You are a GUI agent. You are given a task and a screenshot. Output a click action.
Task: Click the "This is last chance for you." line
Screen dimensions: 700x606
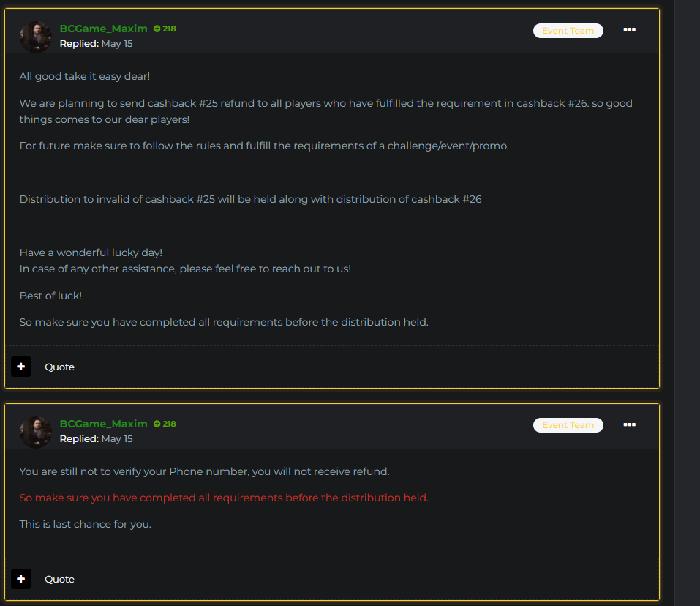(x=86, y=524)
